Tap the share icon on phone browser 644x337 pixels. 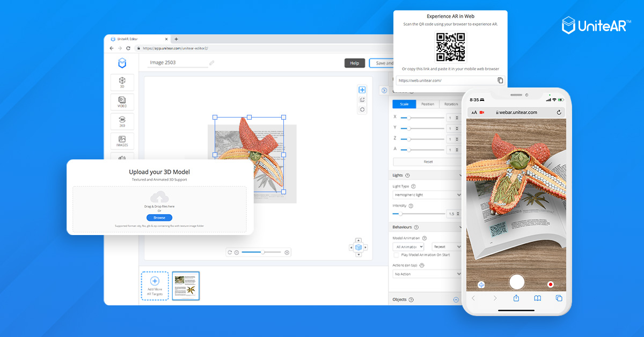point(516,298)
